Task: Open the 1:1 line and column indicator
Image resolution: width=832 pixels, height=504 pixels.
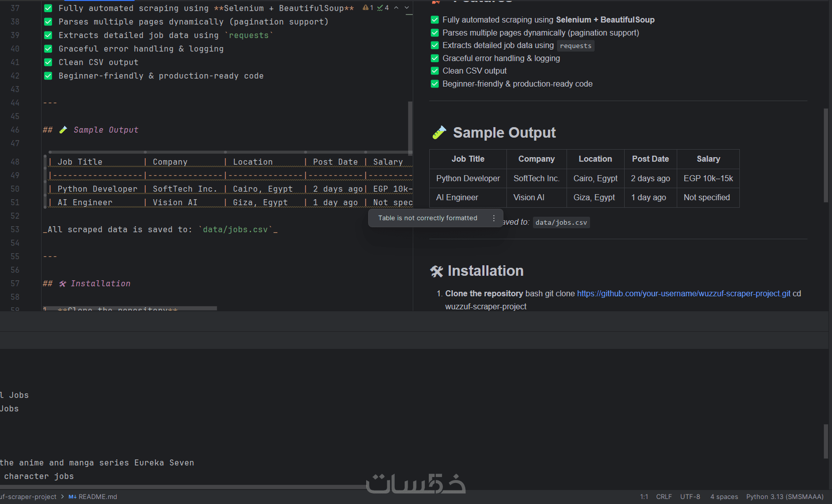Action: 644,497
